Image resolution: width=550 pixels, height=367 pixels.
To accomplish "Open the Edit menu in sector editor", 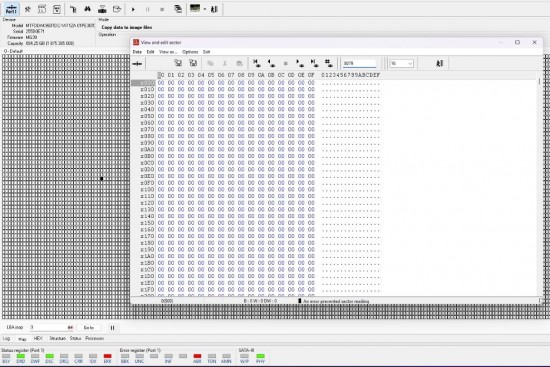I will point(150,52).
